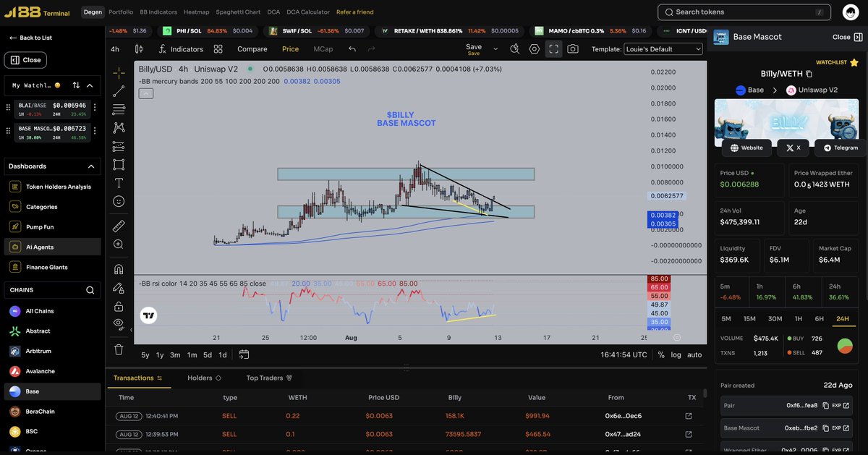This screenshot has width=868, height=455.
Task: Select the Arbitrum chain
Action: click(x=52, y=351)
